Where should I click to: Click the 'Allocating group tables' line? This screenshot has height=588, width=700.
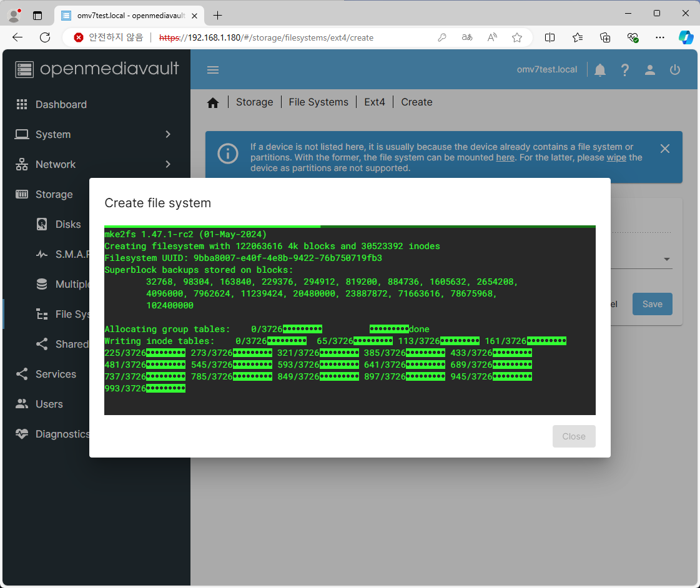pos(267,329)
